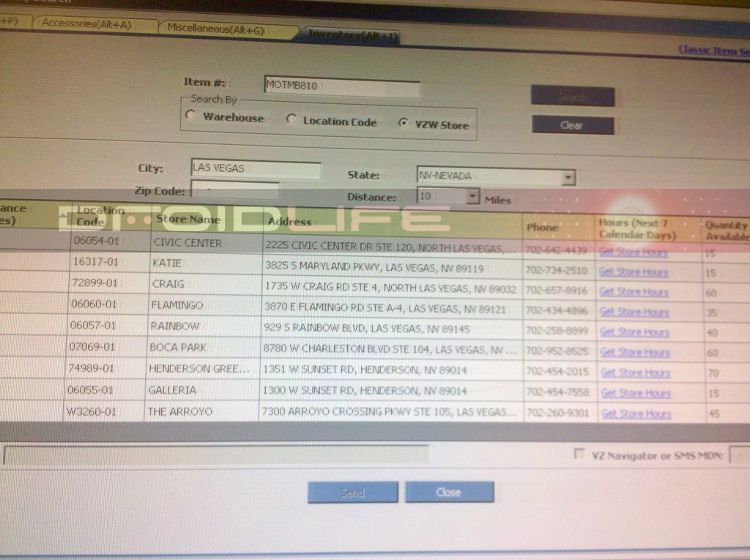Image resolution: width=750 pixels, height=560 pixels.
Task: Open the State dropdown showing NV-NEVADA
Action: pyautogui.click(x=568, y=178)
